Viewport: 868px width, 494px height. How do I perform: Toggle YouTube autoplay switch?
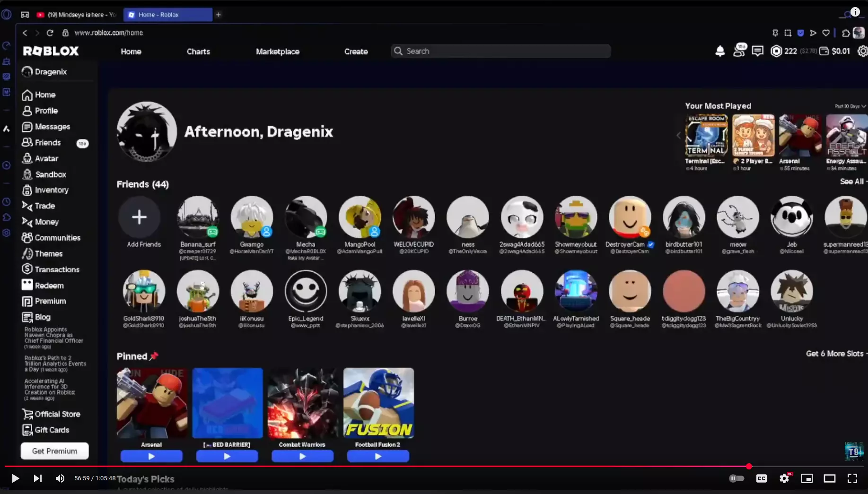(736, 478)
